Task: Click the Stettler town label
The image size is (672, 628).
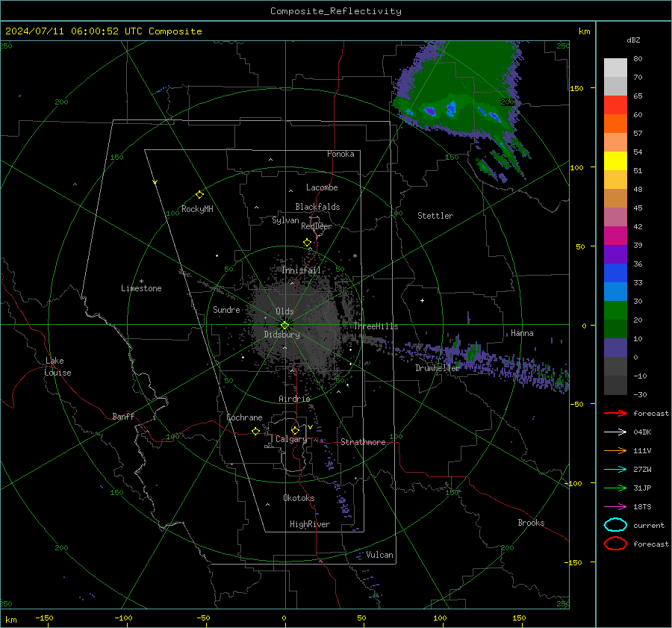Action: coord(435,216)
